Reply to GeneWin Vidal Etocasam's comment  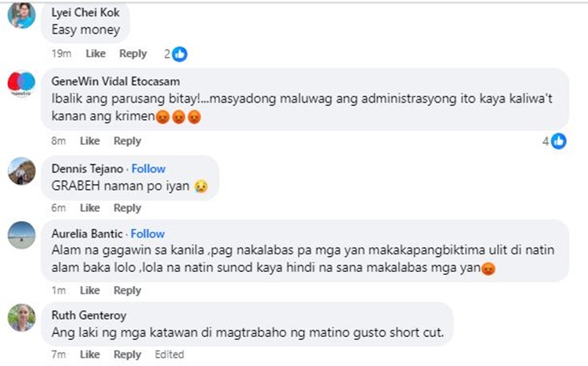click(127, 141)
